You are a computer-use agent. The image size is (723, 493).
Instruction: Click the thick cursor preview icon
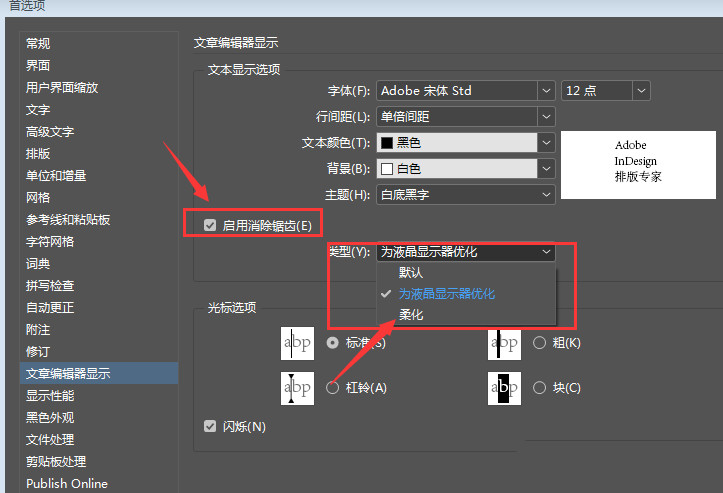pyautogui.click(x=504, y=343)
